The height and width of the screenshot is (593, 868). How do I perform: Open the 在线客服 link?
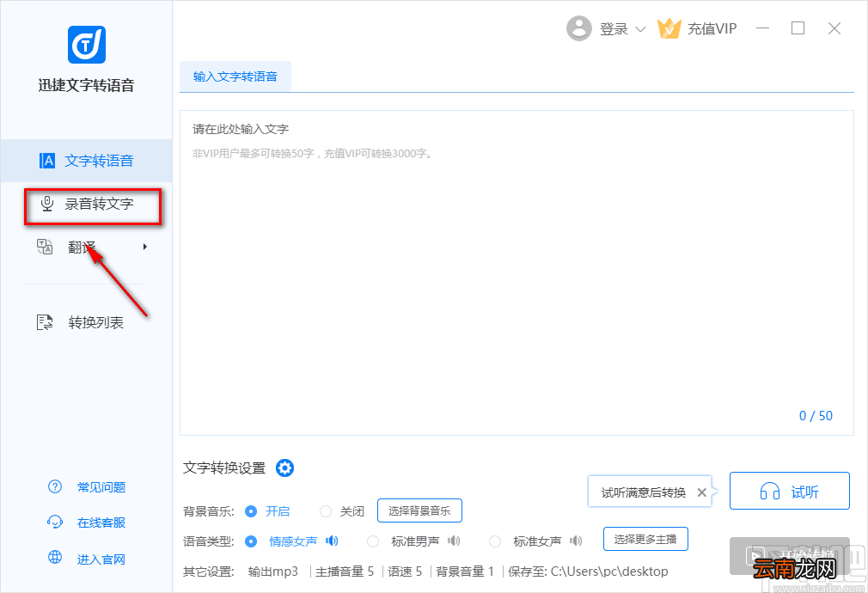(x=101, y=523)
